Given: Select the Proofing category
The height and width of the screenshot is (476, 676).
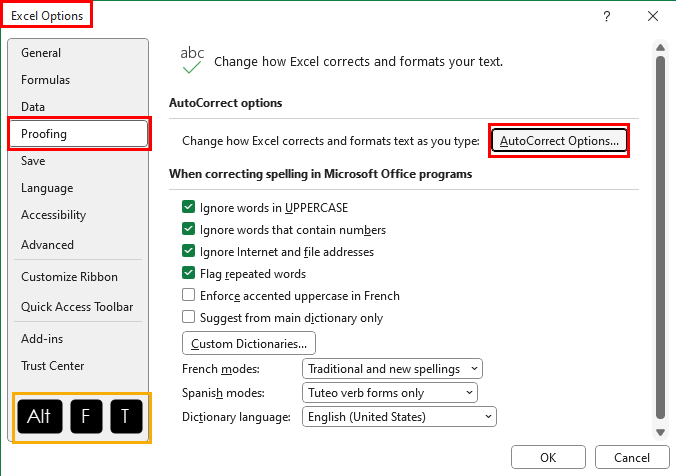Looking at the screenshot, I should (79, 134).
